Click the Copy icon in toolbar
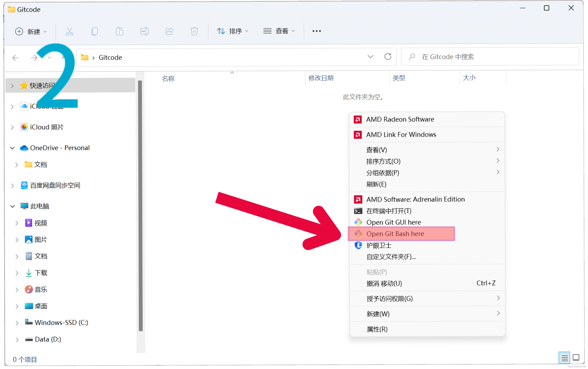Screen dimensions: 588x369 pos(95,31)
